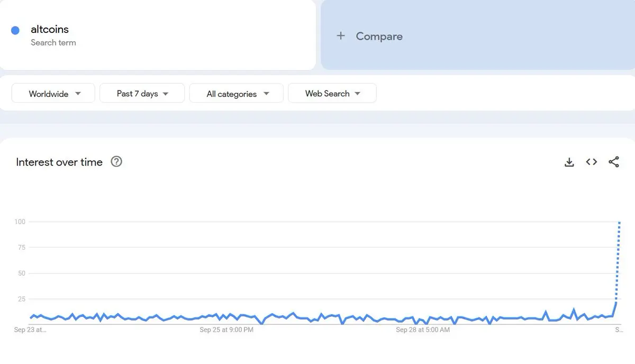
Task: Click the Past 7 days arrow
Action: 165,94
